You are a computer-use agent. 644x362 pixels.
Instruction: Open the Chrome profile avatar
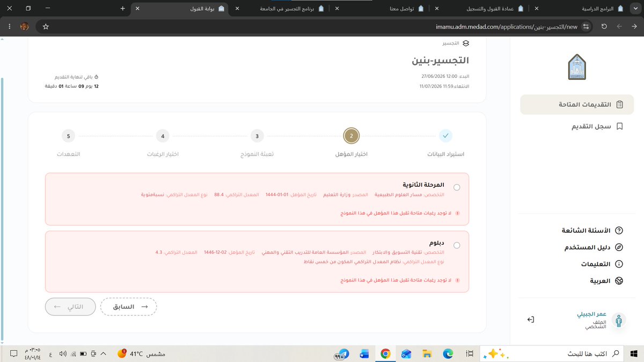click(24, 26)
